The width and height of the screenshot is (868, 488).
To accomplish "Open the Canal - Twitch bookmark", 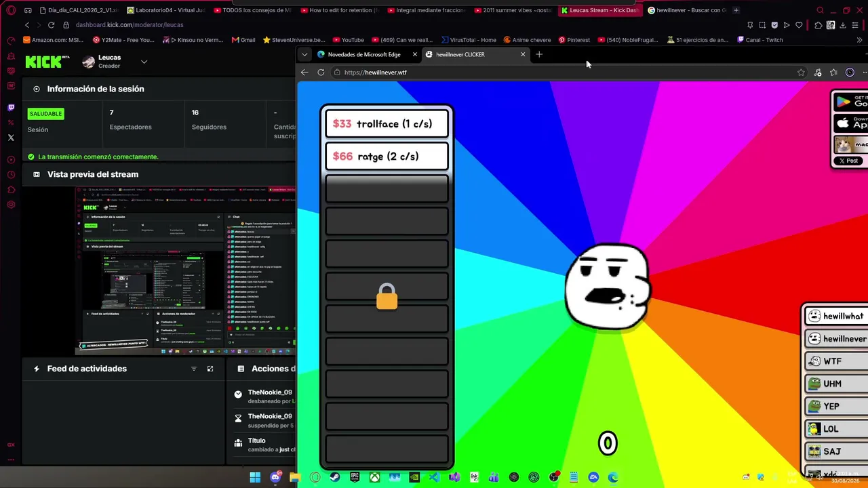I will pos(759,40).
